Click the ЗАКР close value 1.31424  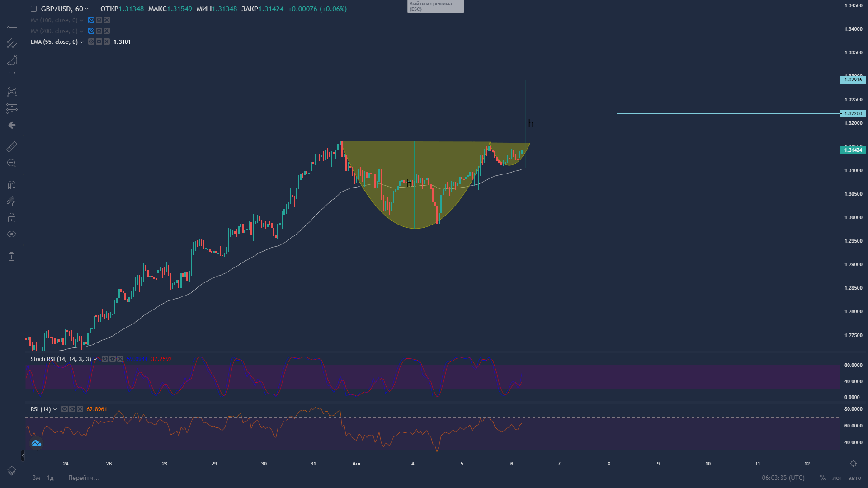[271, 9]
